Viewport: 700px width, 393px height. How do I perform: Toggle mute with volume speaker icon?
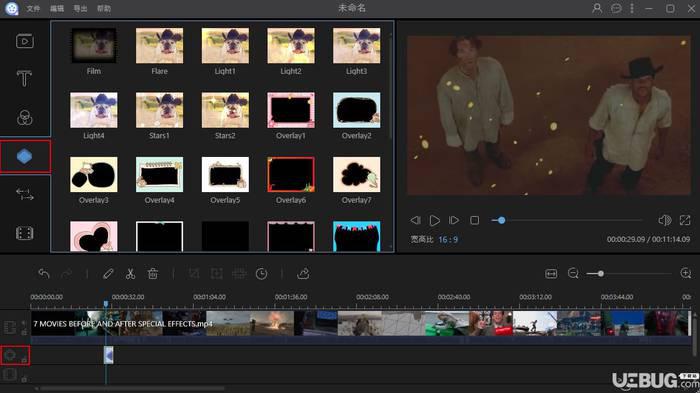[664, 220]
